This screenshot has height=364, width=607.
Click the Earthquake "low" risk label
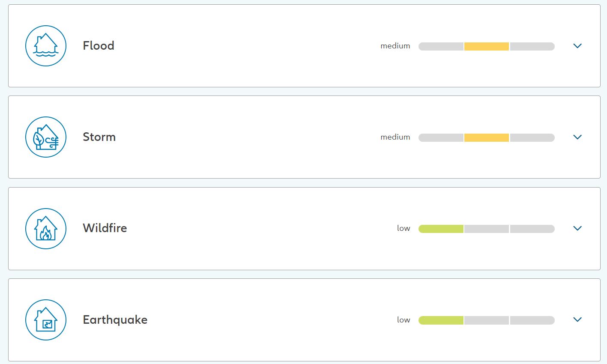[x=404, y=320]
